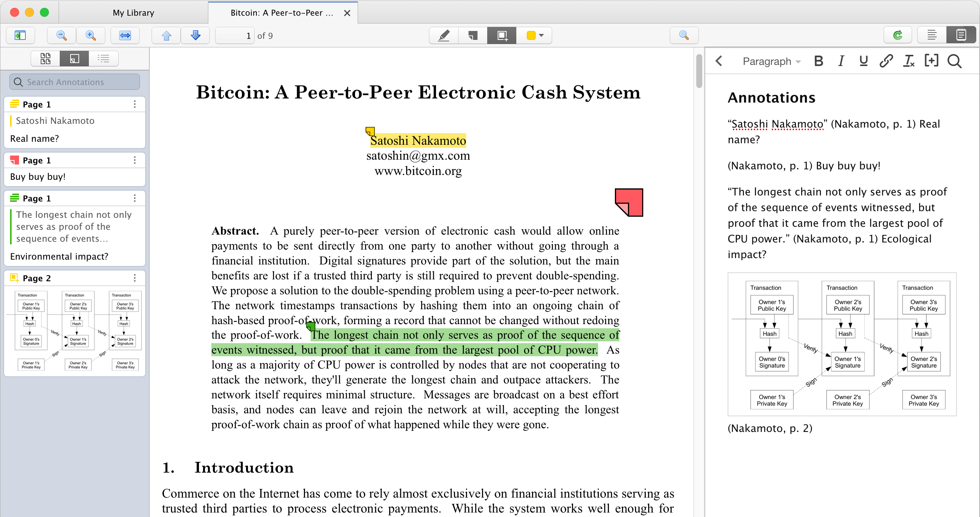Zoom out of the PDF page
This screenshot has width=980, height=517.
click(61, 35)
